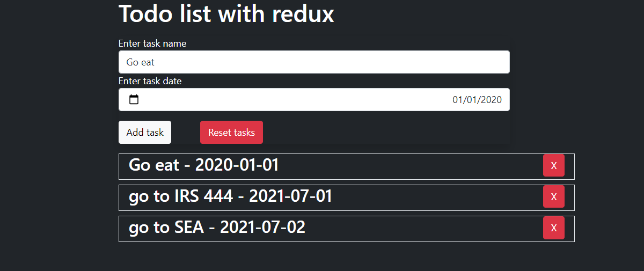Click the Add task button
Image resolution: width=644 pixels, height=271 pixels.
coord(145,133)
